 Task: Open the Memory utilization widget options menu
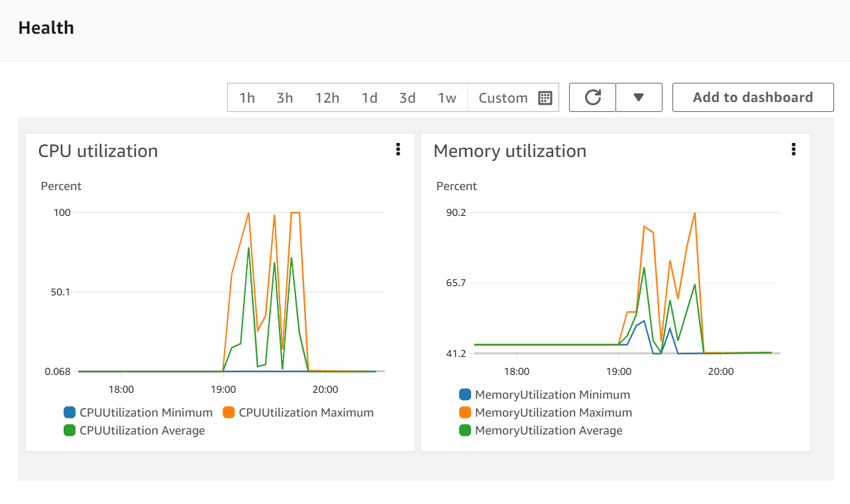pos(793,150)
